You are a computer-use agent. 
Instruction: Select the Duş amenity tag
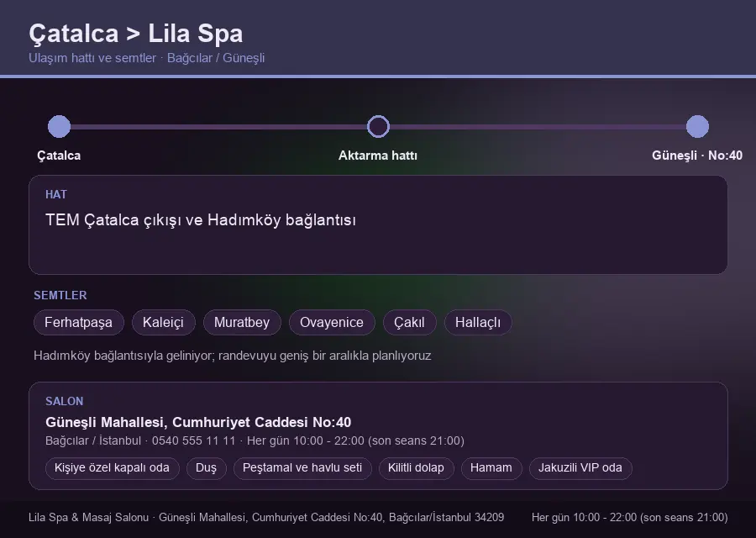pyautogui.click(x=206, y=468)
